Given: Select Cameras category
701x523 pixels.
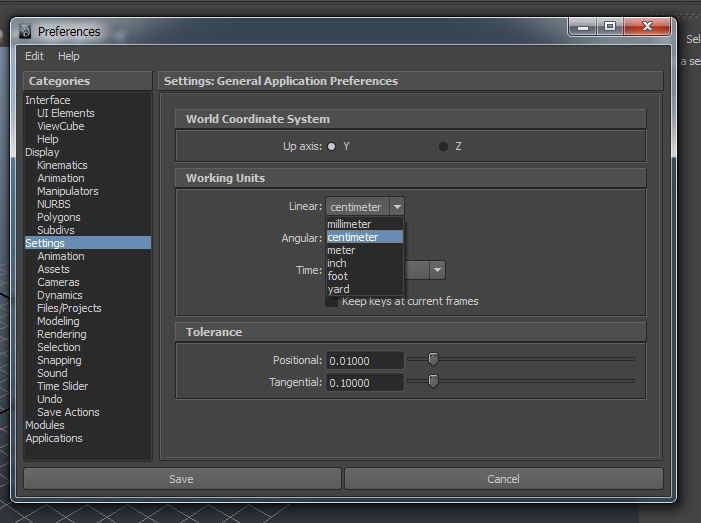Looking at the screenshot, I should tap(88, 282).
